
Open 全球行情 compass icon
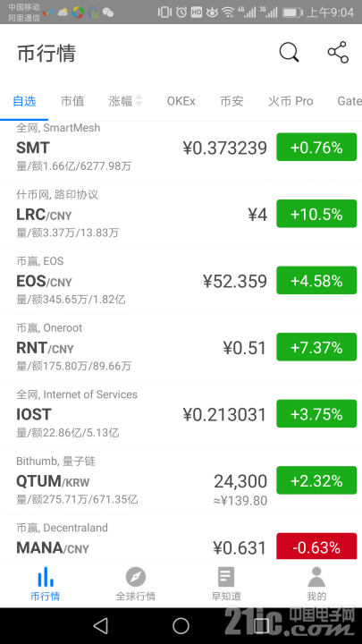pyautogui.click(x=136, y=577)
